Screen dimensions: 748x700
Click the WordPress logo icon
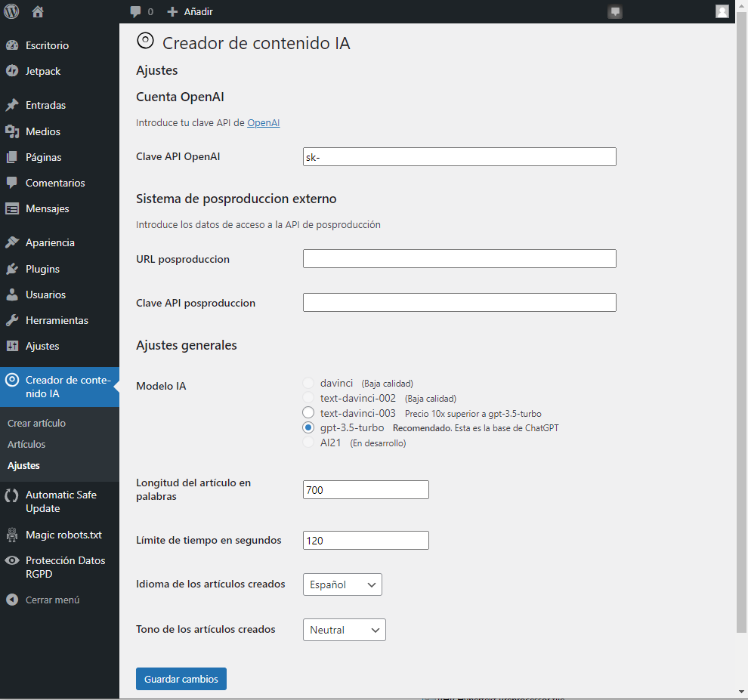(x=11, y=11)
